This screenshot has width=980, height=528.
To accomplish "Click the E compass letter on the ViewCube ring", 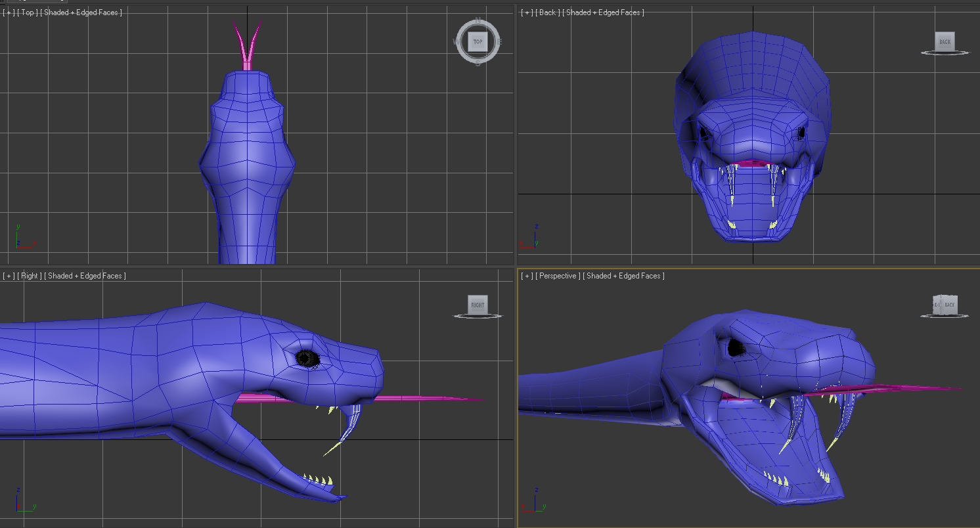I will (x=499, y=42).
